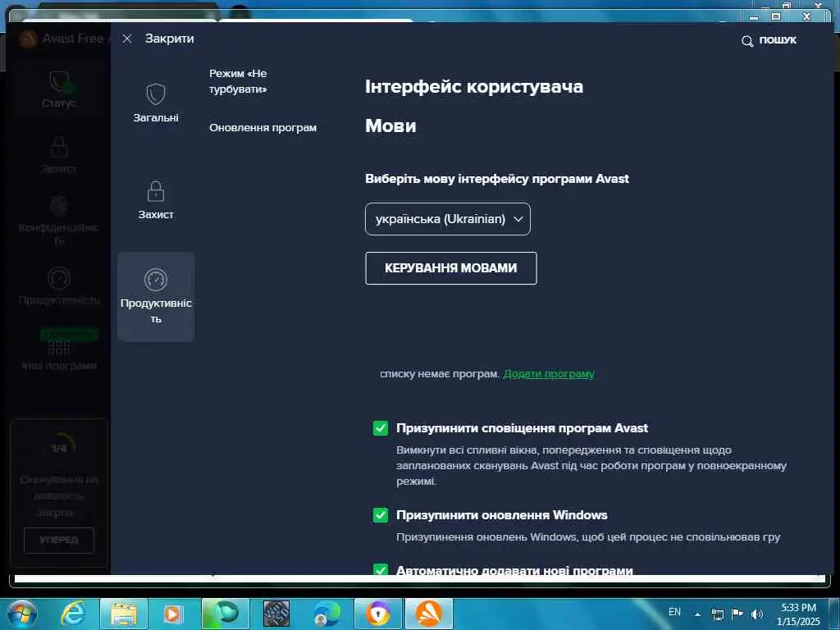840x630 pixels.
Task: Select the Захист lock settings tab
Action: tap(156, 200)
